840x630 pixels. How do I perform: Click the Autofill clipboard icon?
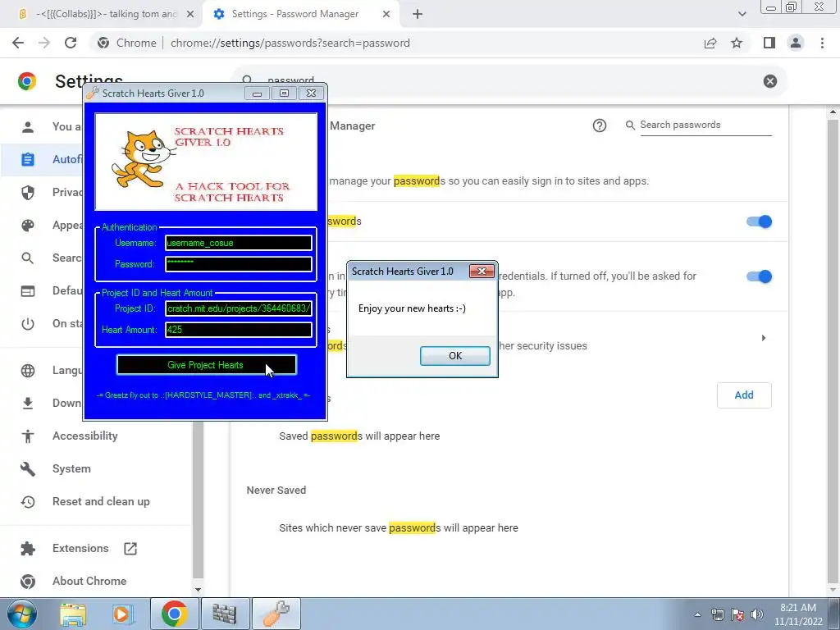[28, 159]
